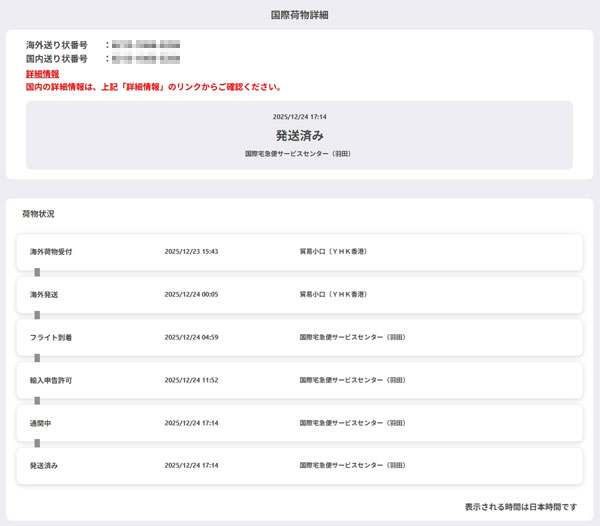Select the 輸入申告許可 status row

[299, 380]
